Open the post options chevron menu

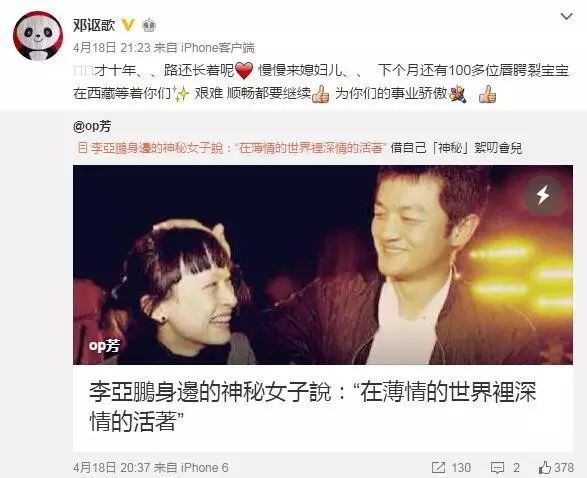[x=566, y=16]
